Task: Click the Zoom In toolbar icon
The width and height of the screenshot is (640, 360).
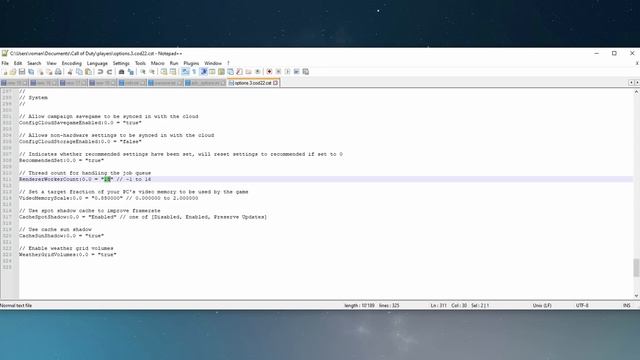Action: (x=143, y=72)
